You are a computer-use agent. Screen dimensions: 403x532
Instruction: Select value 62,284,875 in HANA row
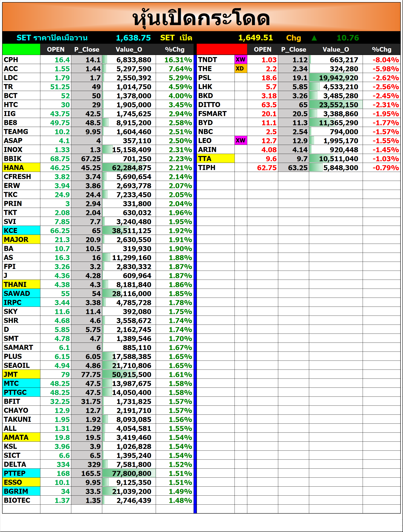131,168
